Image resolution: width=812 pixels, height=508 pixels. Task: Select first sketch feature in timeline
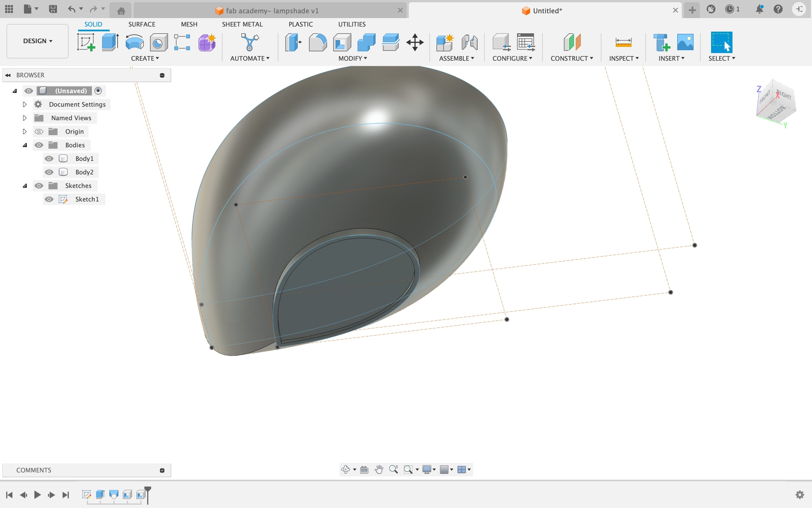pyautogui.click(x=86, y=494)
